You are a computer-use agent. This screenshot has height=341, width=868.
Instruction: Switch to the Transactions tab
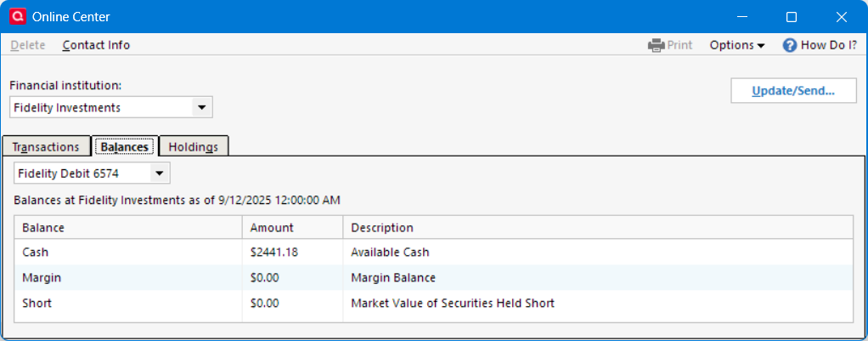(46, 147)
